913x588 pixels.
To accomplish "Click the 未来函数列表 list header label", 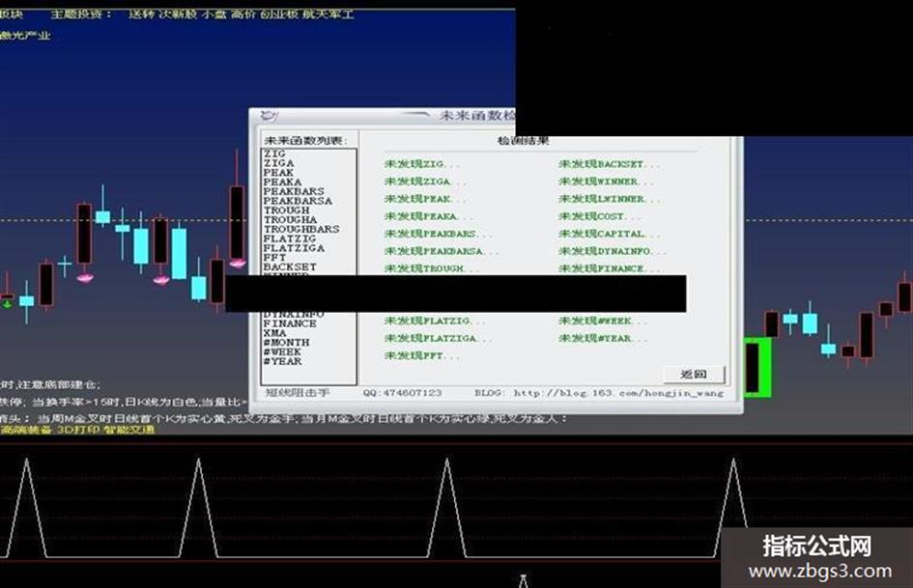I will 305,140.
